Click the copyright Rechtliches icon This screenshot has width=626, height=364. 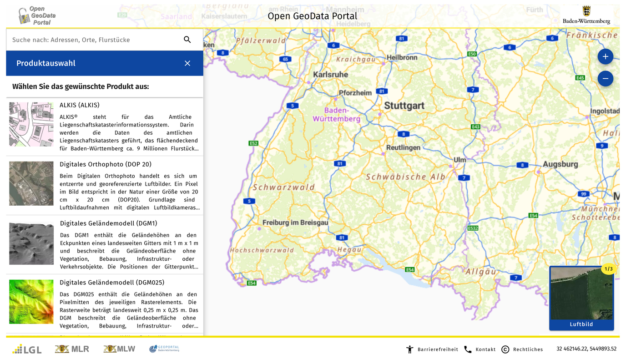(505, 349)
